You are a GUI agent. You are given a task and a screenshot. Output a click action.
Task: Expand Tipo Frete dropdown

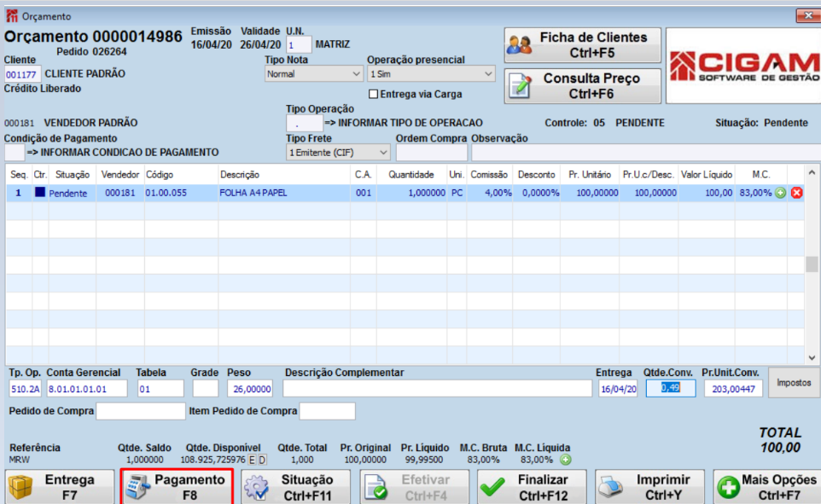pos(338,153)
